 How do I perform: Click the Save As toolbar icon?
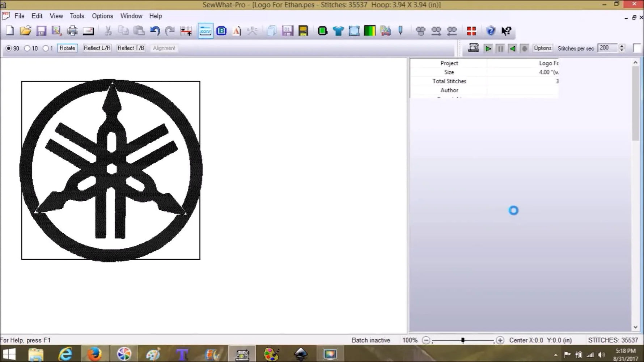click(56, 31)
